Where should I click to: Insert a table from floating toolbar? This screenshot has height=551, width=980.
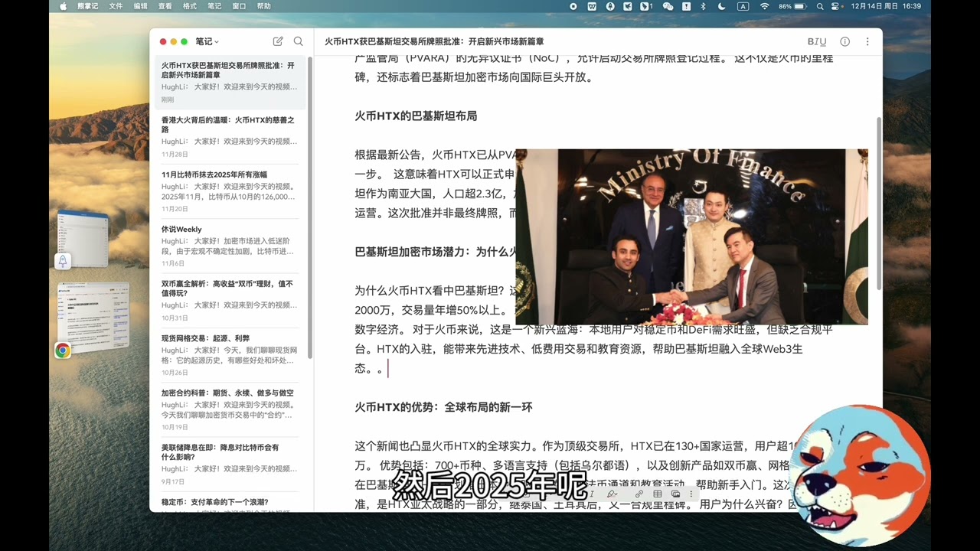tap(657, 494)
